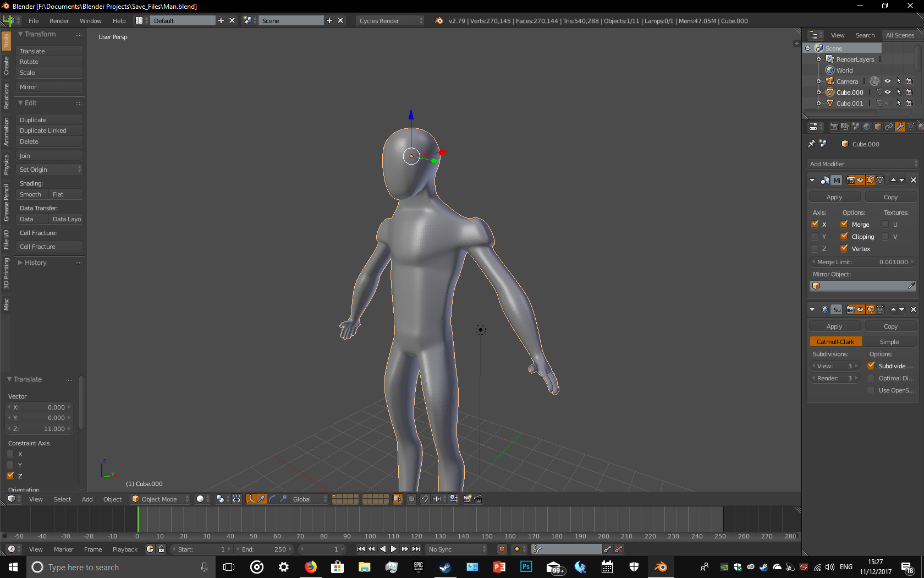Toggle the snap magnet icon
924x578 pixels.
[x=425, y=499]
